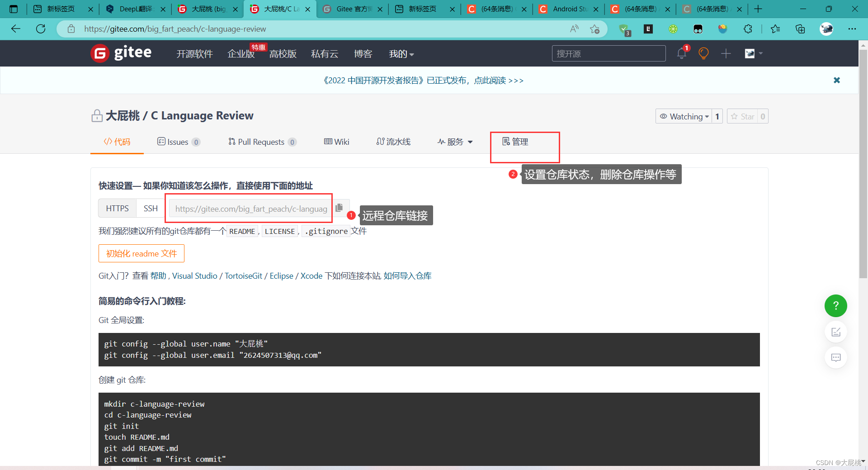Viewport: 868px width, 470px height.
Task: Click the page vertical scrollbar
Action: click(x=863, y=163)
